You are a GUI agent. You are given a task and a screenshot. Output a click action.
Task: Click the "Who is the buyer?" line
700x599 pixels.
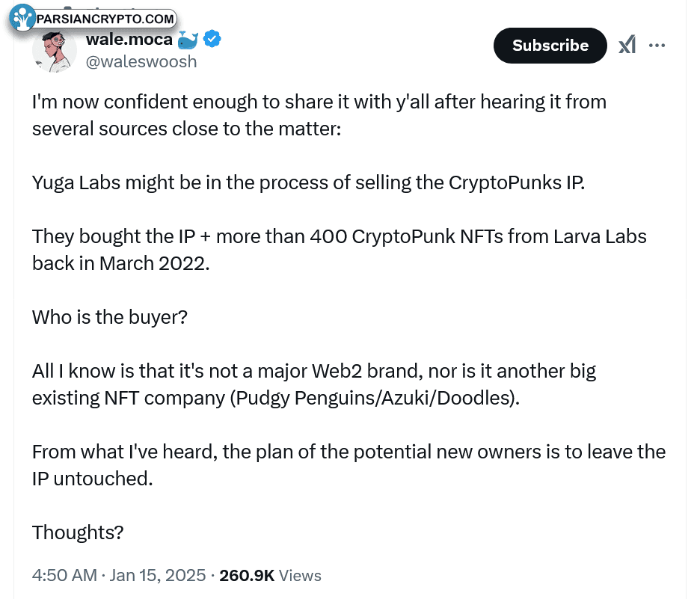(x=110, y=317)
